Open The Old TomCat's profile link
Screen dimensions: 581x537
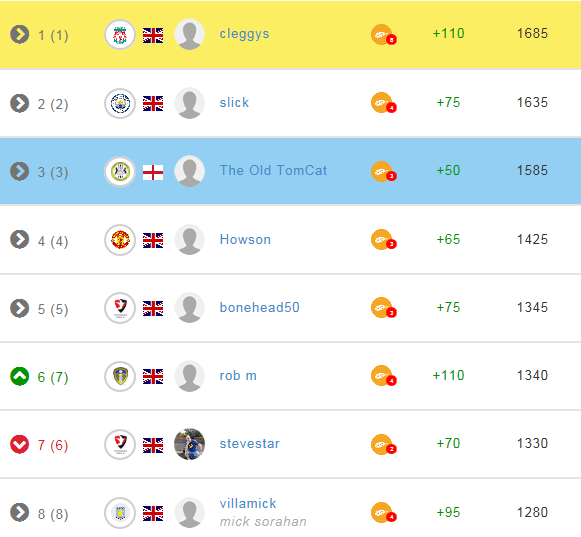click(x=273, y=170)
